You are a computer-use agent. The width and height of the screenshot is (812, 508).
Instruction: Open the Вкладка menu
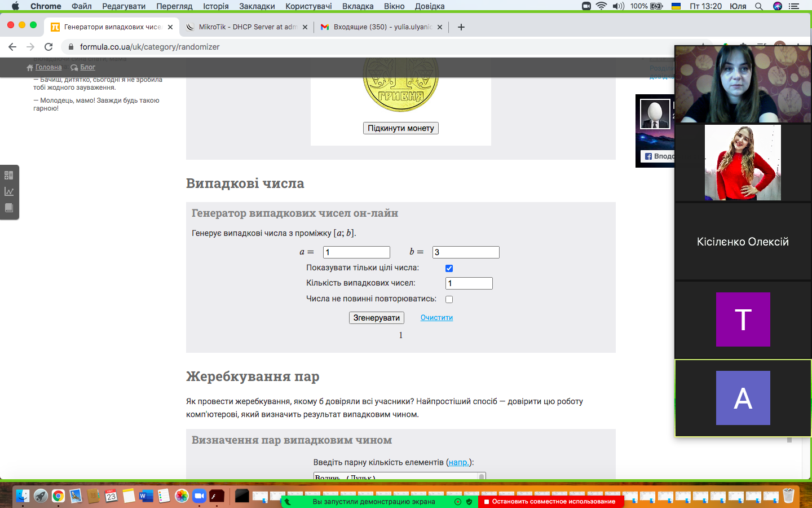pos(358,6)
